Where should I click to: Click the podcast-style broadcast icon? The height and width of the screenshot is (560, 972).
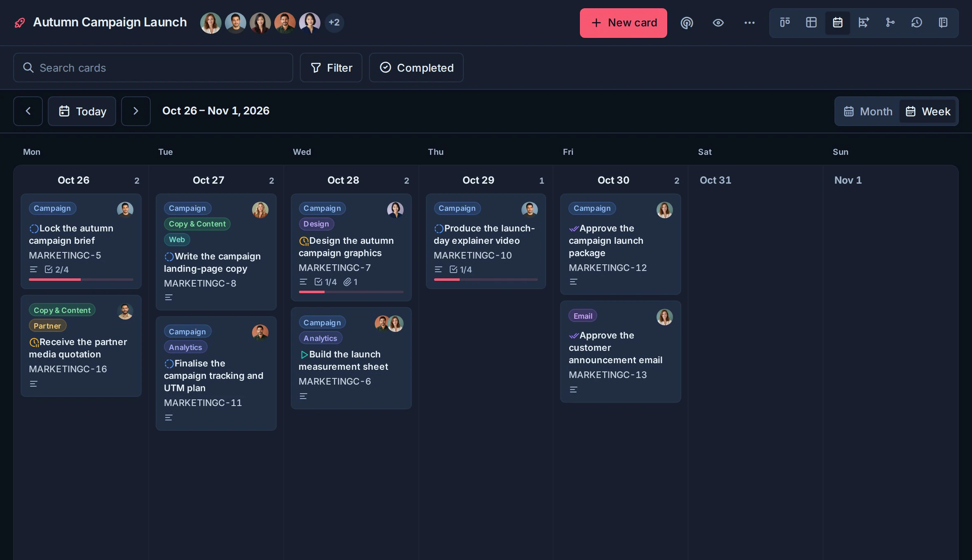click(x=687, y=23)
